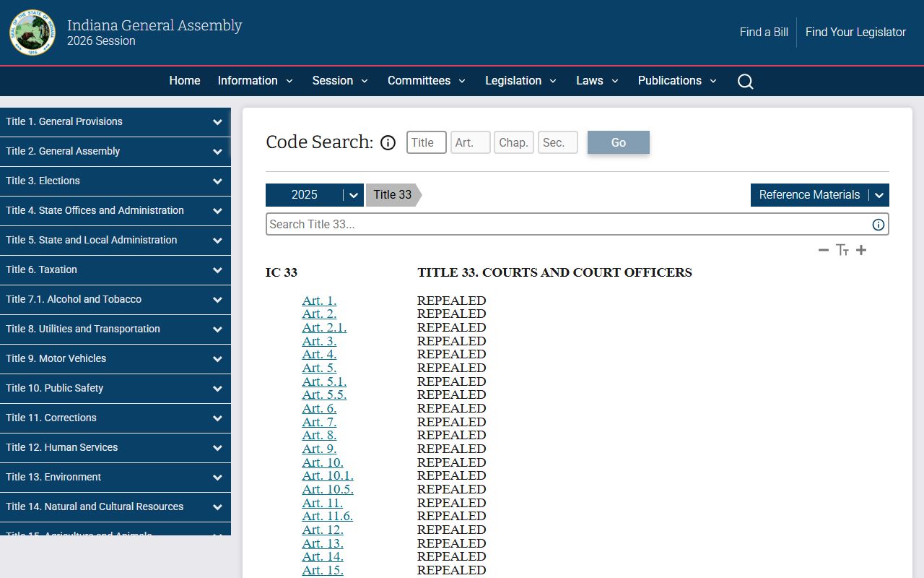Expand Title 3. Elections chevron
Viewport: 924px width, 578px height.
tap(217, 181)
